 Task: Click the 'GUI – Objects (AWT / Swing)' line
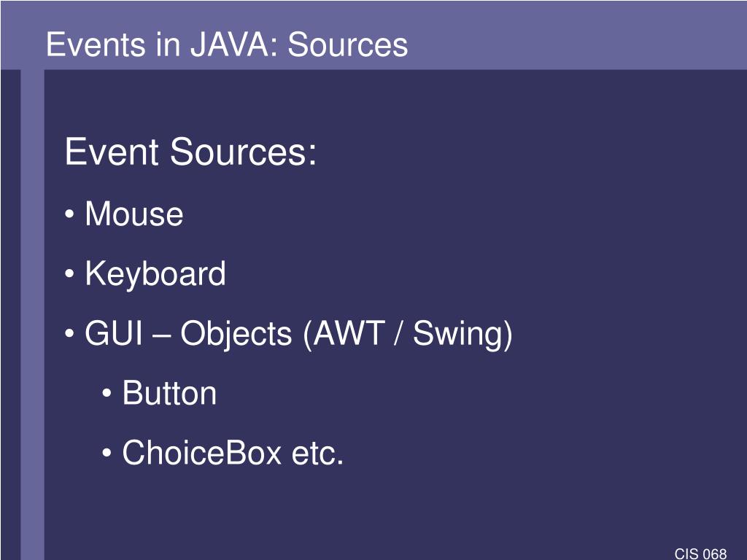tap(298, 334)
